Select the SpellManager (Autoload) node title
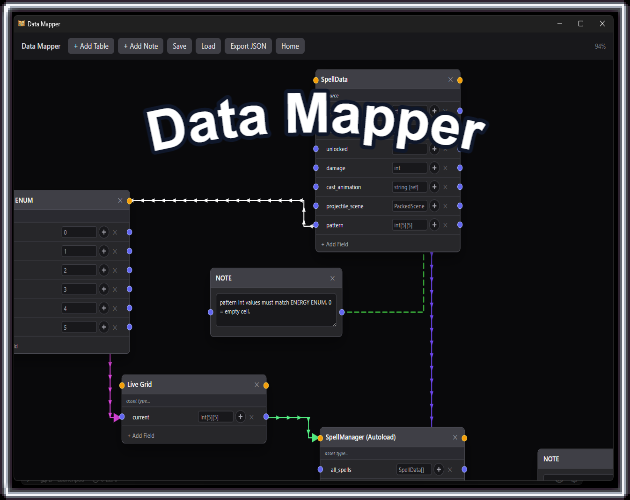 click(x=360, y=437)
